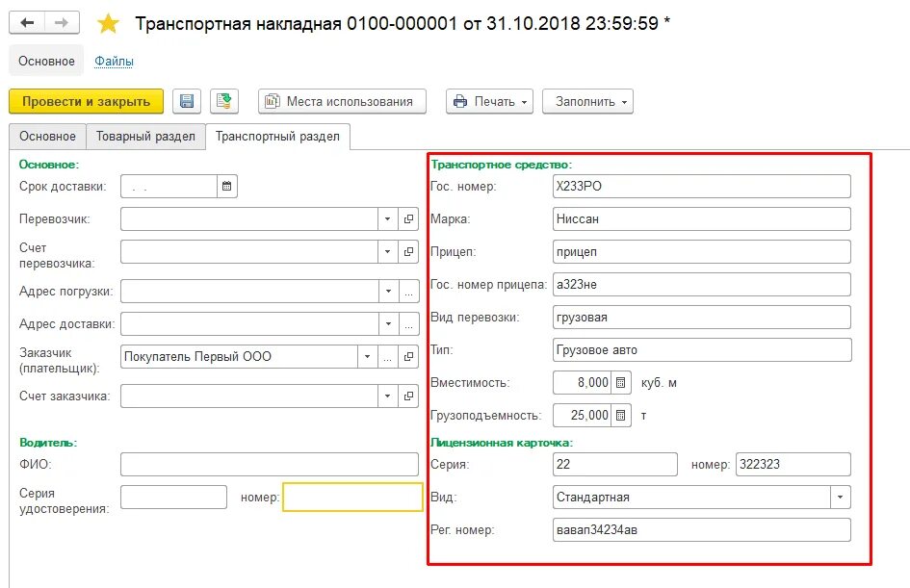Expand the Счет перевозчика dropdown list
This screenshot has height=588, width=910.
point(388,252)
